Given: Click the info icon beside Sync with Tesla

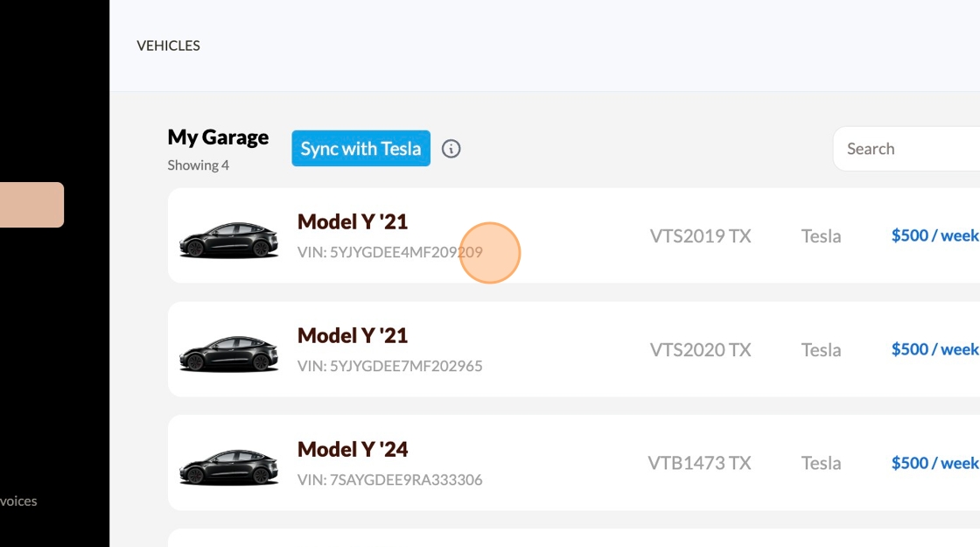Looking at the screenshot, I should click(x=451, y=149).
